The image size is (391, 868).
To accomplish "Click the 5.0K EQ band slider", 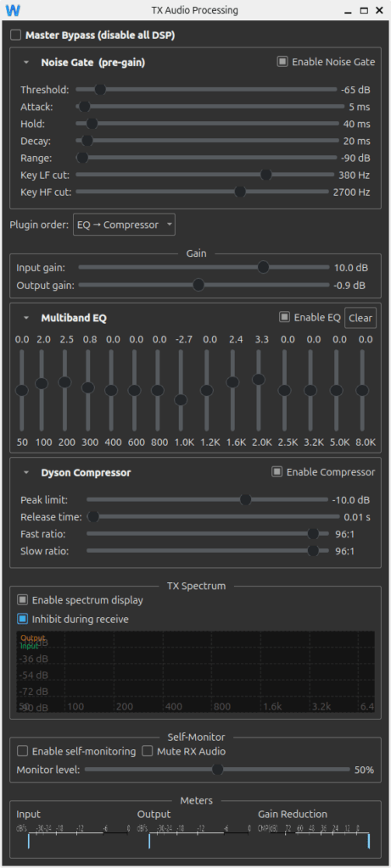I will click(x=336, y=391).
